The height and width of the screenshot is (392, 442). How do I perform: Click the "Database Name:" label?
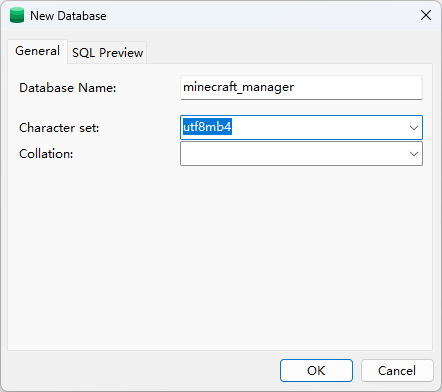[68, 88]
